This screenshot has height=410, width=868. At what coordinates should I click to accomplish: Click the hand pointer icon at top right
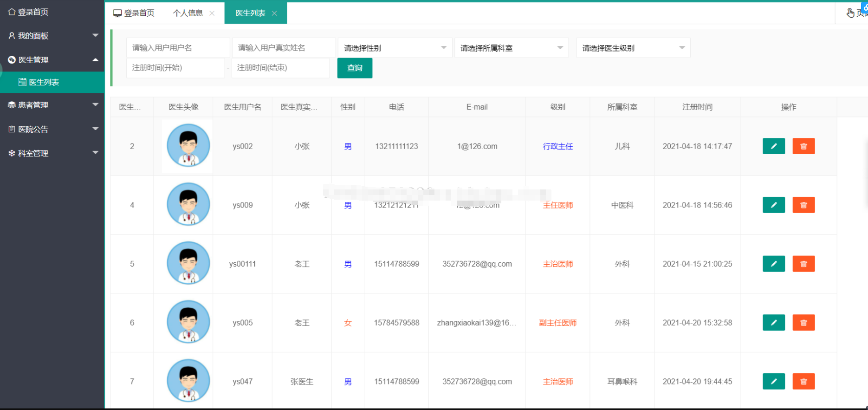click(x=850, y=13)
